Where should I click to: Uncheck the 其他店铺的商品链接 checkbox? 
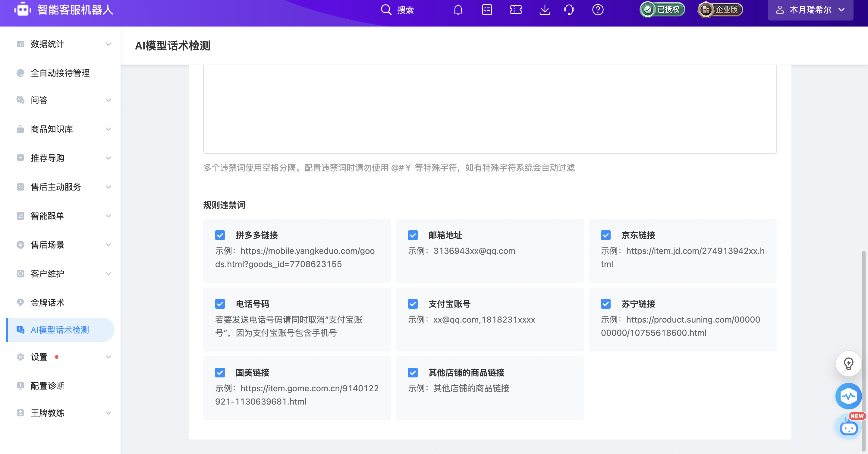click(x=413, y=372)
